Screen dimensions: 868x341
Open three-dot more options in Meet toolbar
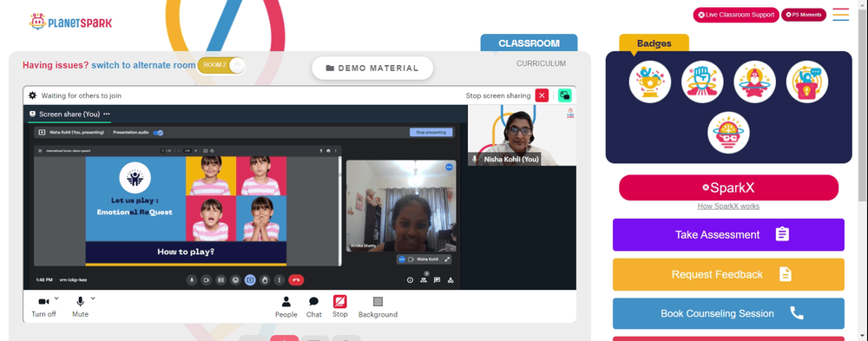(279, 280)
